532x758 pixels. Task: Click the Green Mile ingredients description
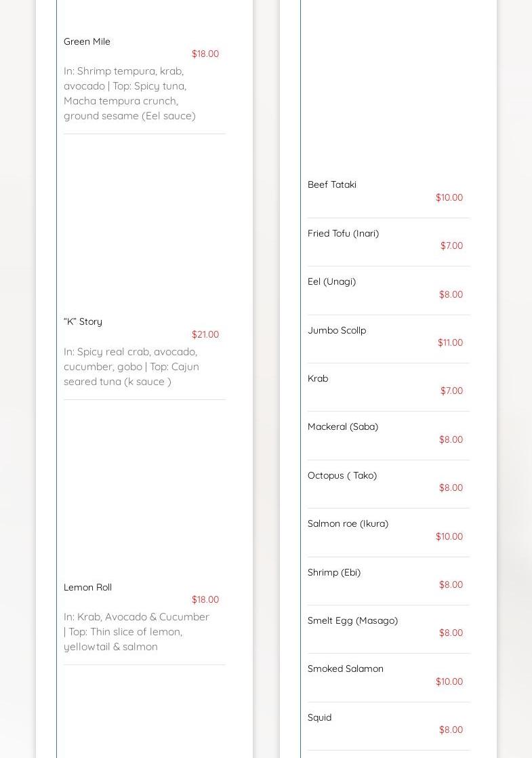click(129, 93)
